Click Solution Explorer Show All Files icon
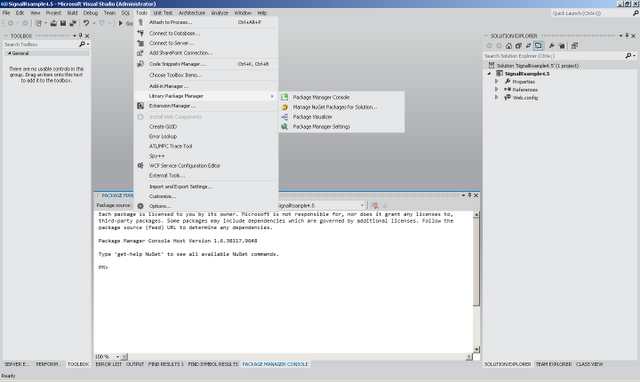The image size is (640, 382). pos(561,46)
